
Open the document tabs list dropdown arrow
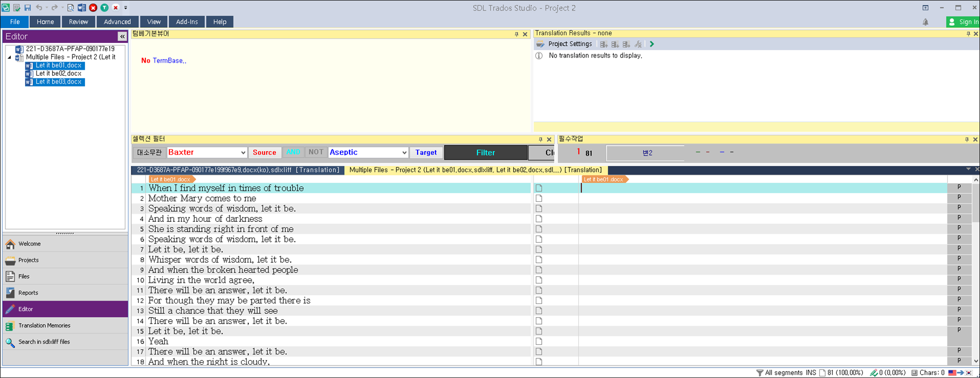point(968,169)
